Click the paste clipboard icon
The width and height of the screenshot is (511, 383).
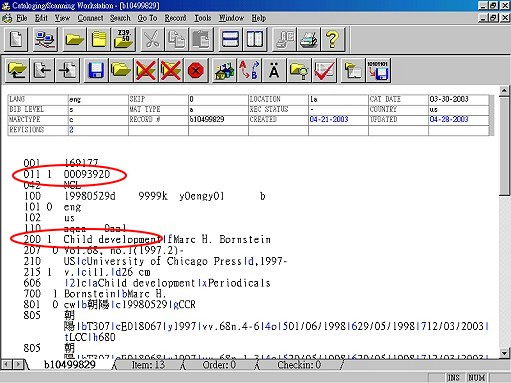[x=201, y=39]
